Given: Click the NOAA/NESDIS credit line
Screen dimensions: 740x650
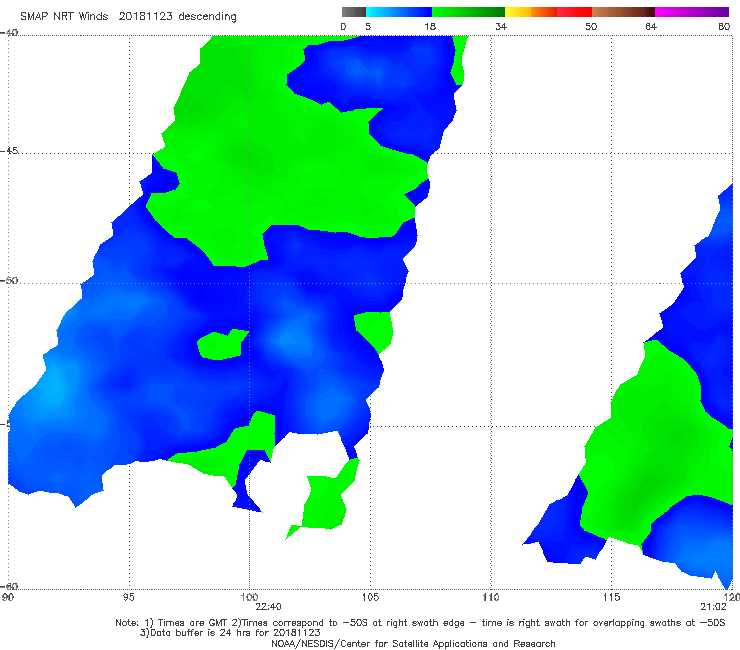Looking at the screenshot, I should 413,643.
